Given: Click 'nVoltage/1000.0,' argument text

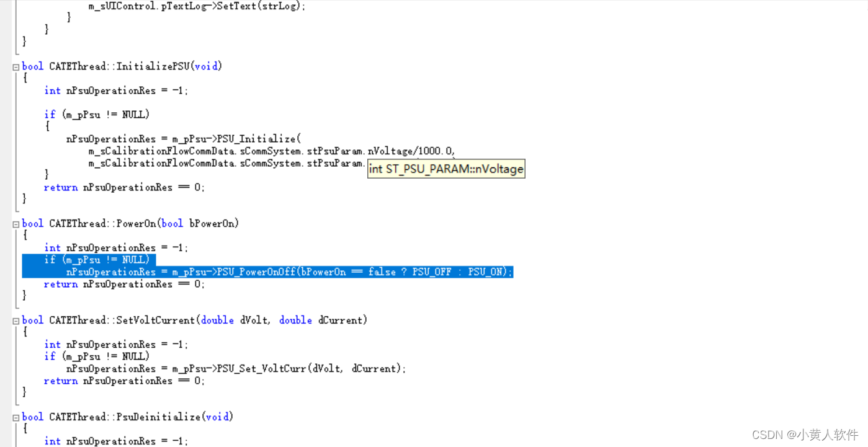Looking at the screenshot, I should 412,151.
